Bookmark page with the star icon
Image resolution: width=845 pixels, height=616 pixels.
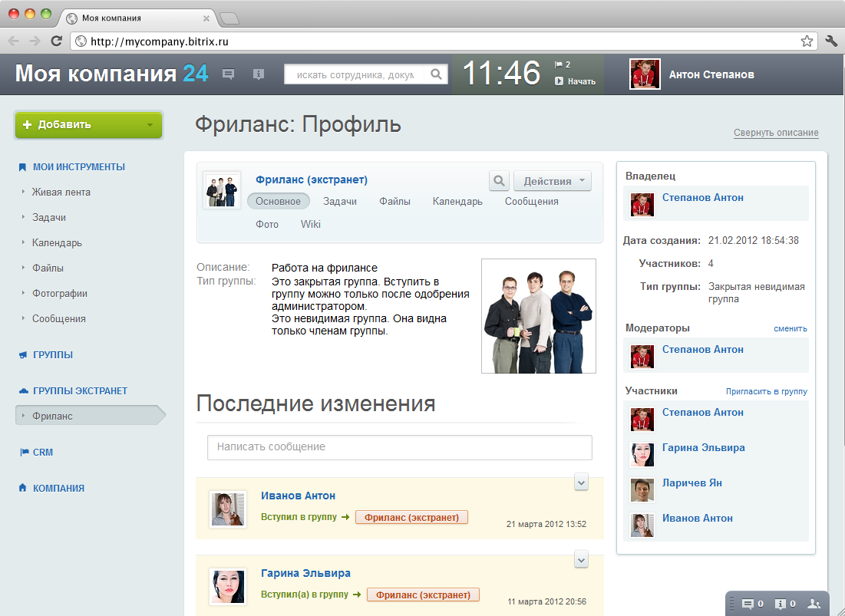click(x=806, y=41)
